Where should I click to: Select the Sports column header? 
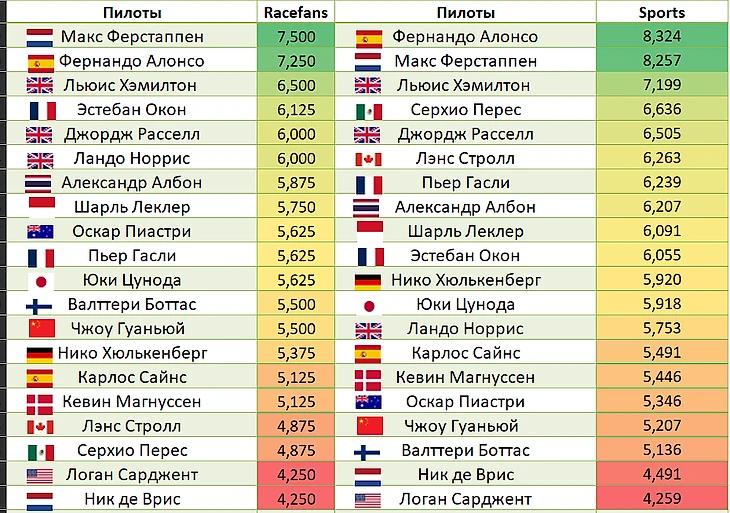[x=662, y=12]
